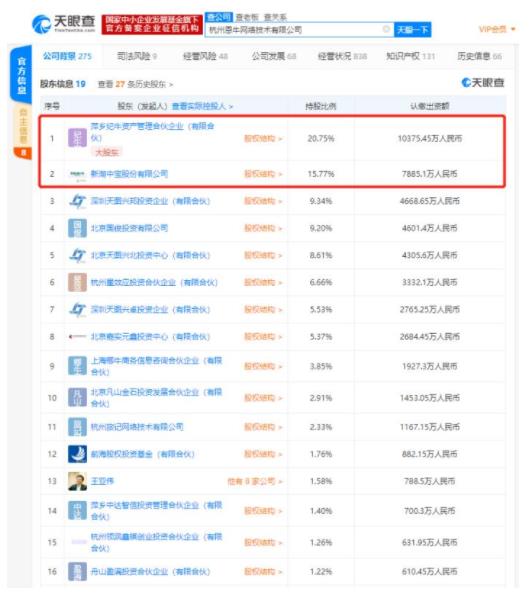This screenshot has width=530, height=593.
Task: Expand 股权结构 for 北京国俊投资有限公司
Action: pyautogui.click(x=263, y=228)
